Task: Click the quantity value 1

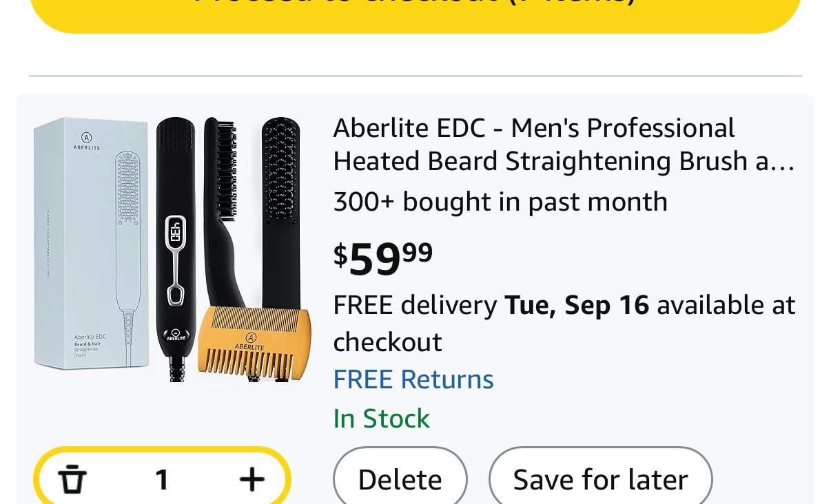Action: pyautogui.click(x=162, y=479)
